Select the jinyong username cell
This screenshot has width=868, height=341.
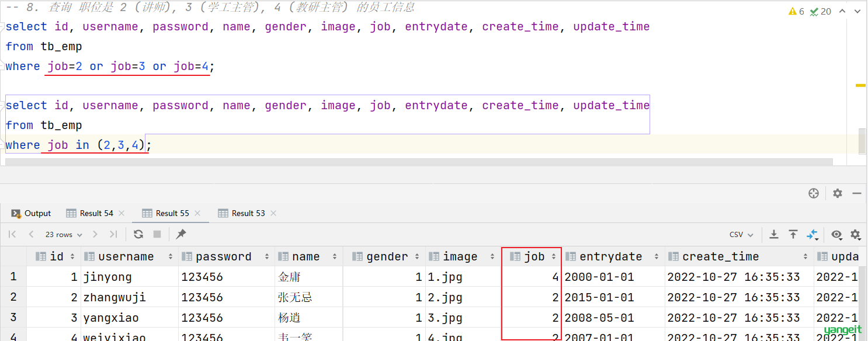click(x=130, y=277)
